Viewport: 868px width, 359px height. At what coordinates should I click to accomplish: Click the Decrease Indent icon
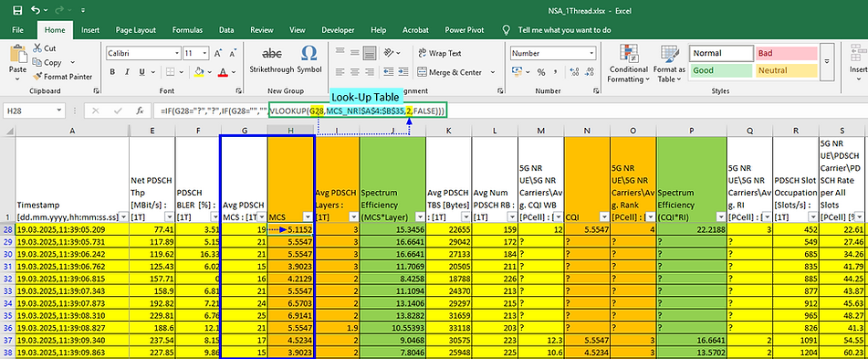pos(389,72)
